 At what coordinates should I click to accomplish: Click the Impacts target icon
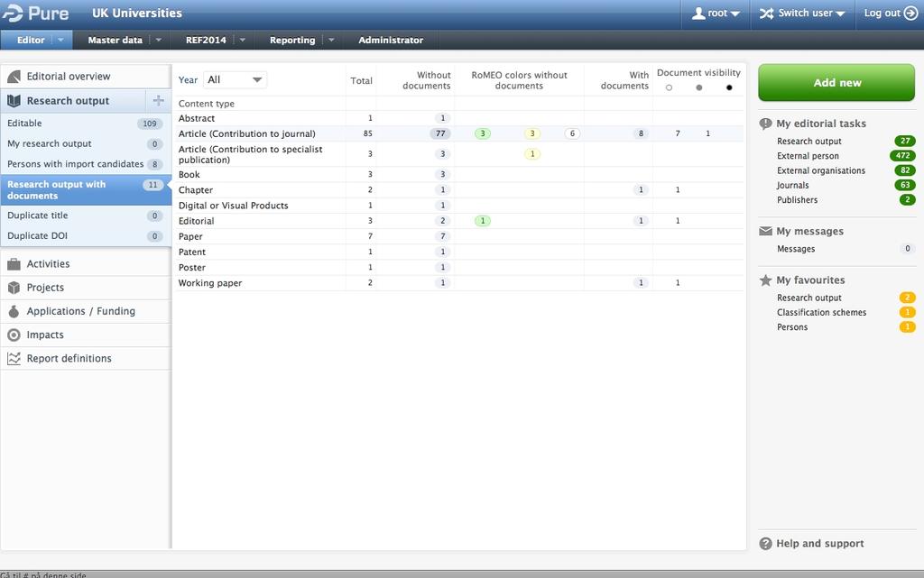14,335
